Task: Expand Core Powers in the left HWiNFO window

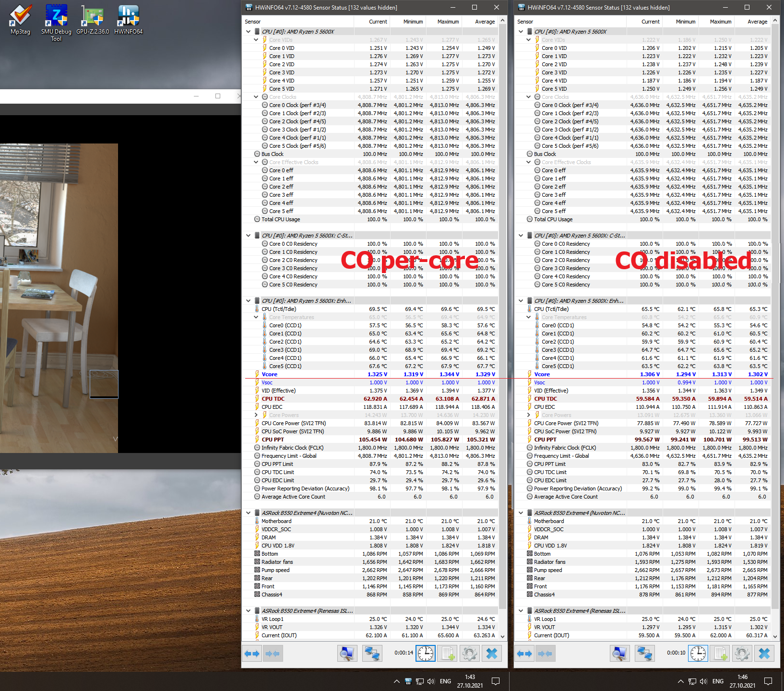Action: (256, 415)
